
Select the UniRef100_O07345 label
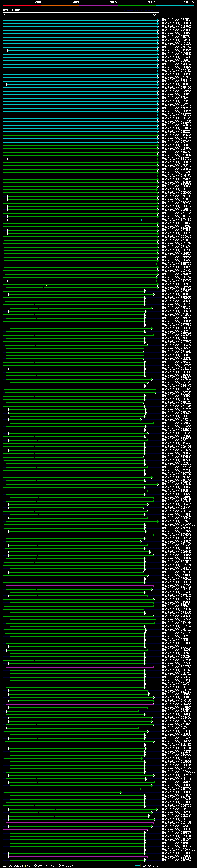click(x=177, y=78)
